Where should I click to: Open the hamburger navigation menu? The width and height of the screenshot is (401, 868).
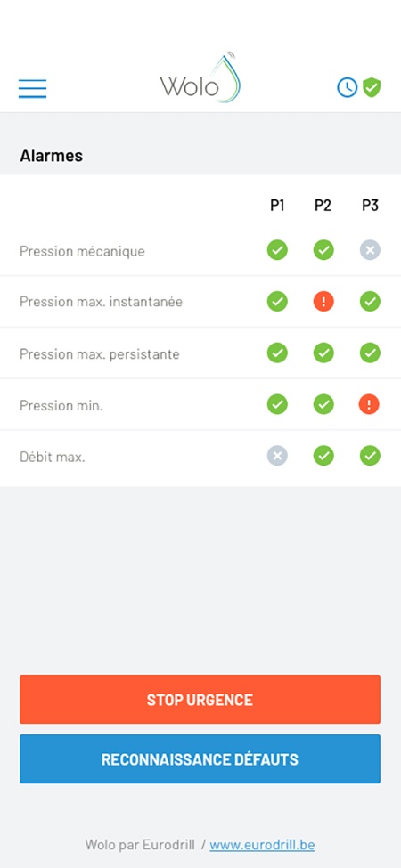32,88
